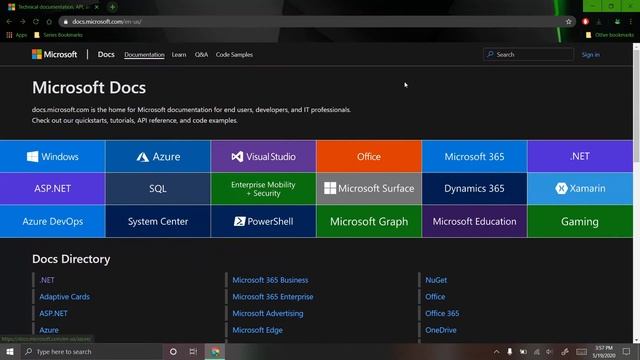Open the Gaming tile

coord(580,221)
